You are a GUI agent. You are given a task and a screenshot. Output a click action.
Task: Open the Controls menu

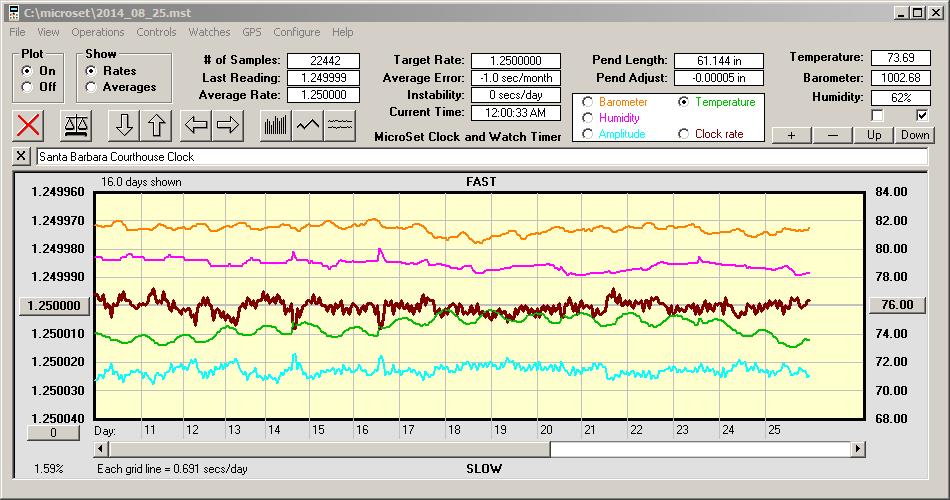coord(156,32)
